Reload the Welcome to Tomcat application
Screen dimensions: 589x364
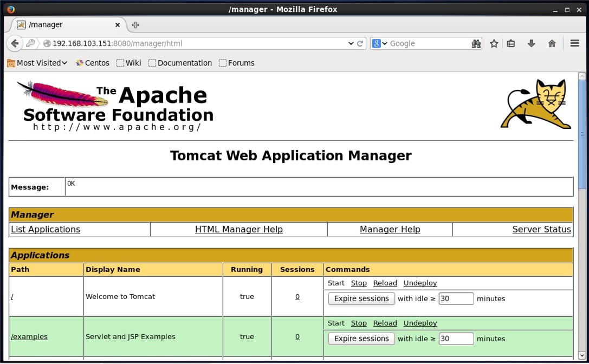[385, 283]
